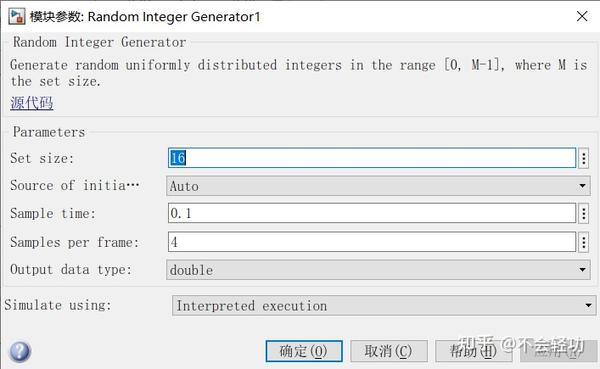Click the Sample time field showing 0.1
This screenshot has width=600, height=369.
(372, 213)
